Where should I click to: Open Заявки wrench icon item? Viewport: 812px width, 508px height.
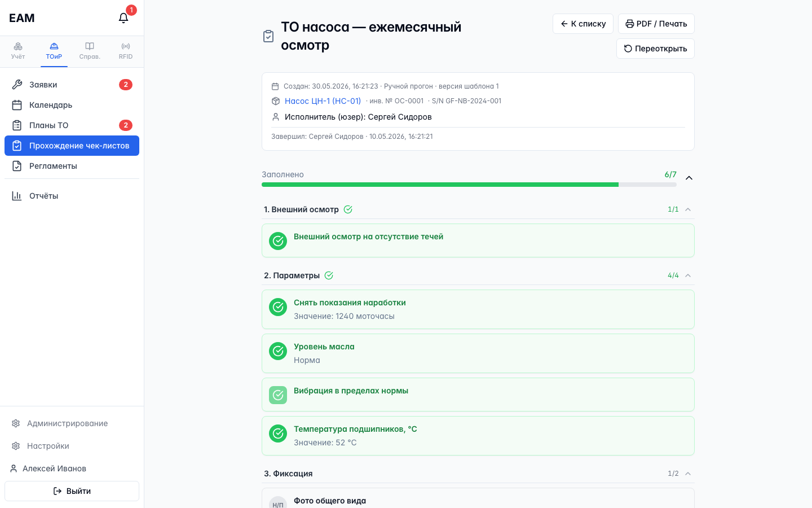pyautogui.click(x=17, y=85)
